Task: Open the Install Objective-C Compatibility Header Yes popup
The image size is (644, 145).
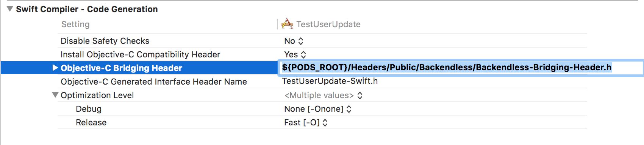Action: click(295, 54)
